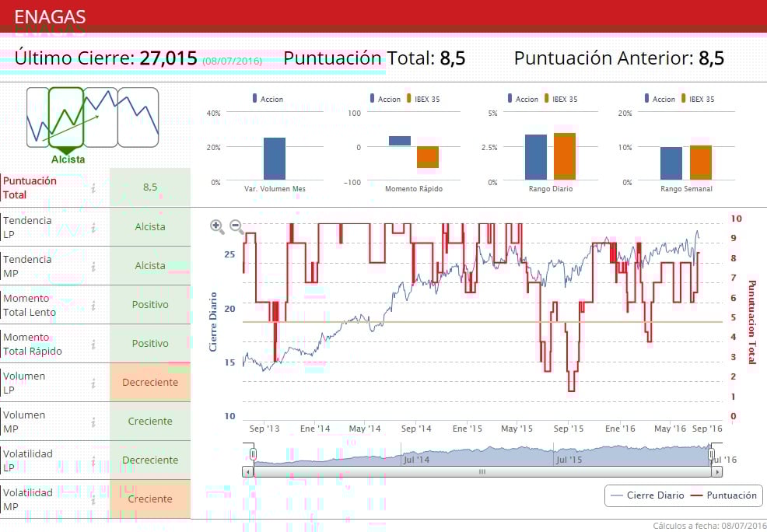
Task: Open info icon for Volumen MP
Action: tap(93, 422)
